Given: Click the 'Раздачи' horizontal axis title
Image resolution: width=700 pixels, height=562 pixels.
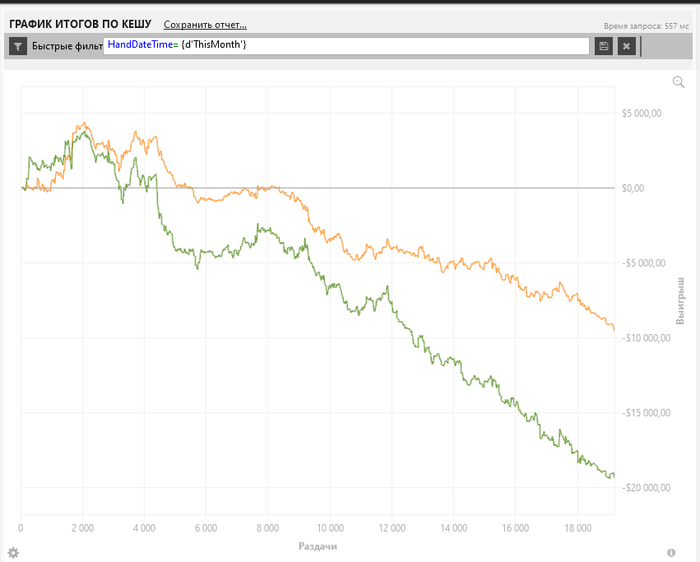Looking at the screenshot, I should (x=317, y=546).
